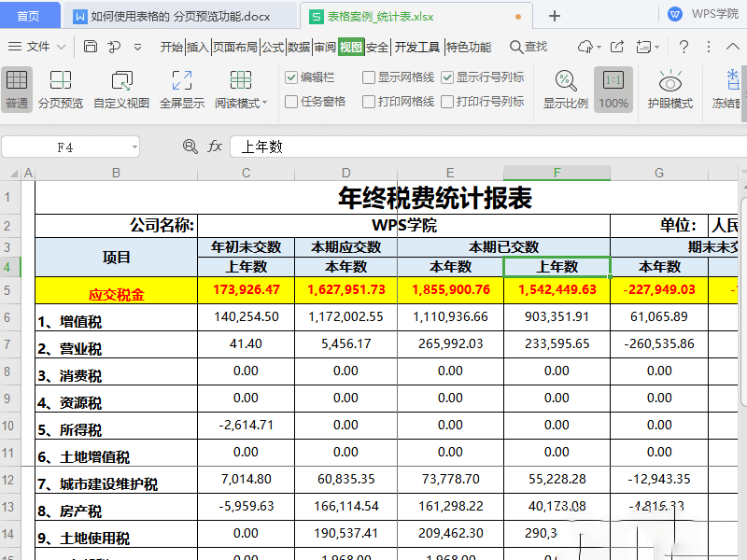
Task: Enable 打印行号列标 (print headings) checkbox
Action: [x=447, y=102]
